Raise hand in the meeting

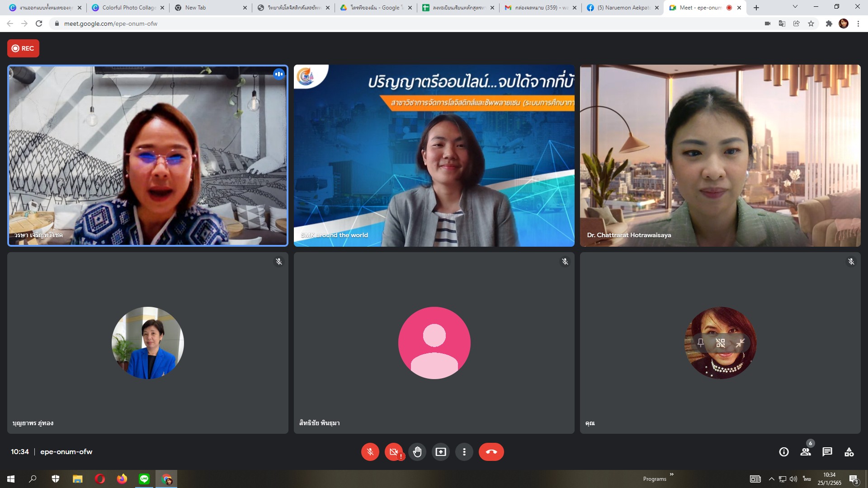(x=417, y=452)
